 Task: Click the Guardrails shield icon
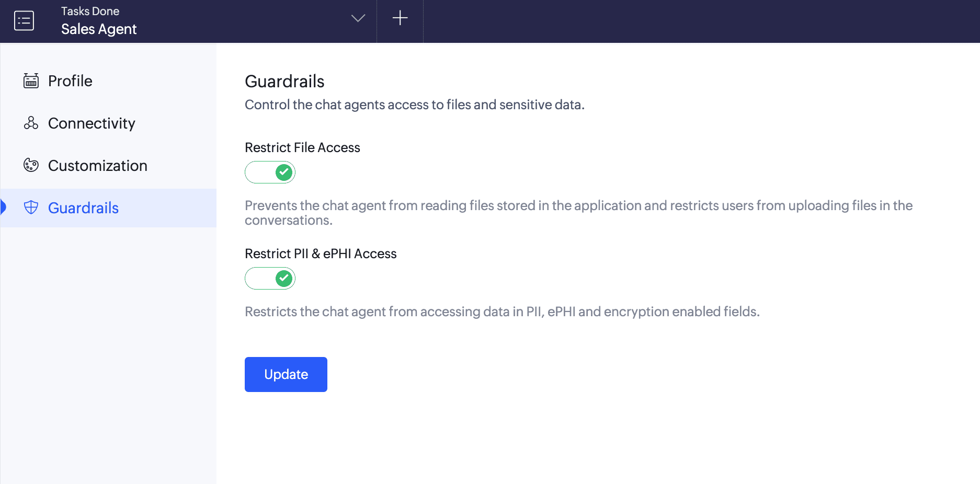click(31, 208)
